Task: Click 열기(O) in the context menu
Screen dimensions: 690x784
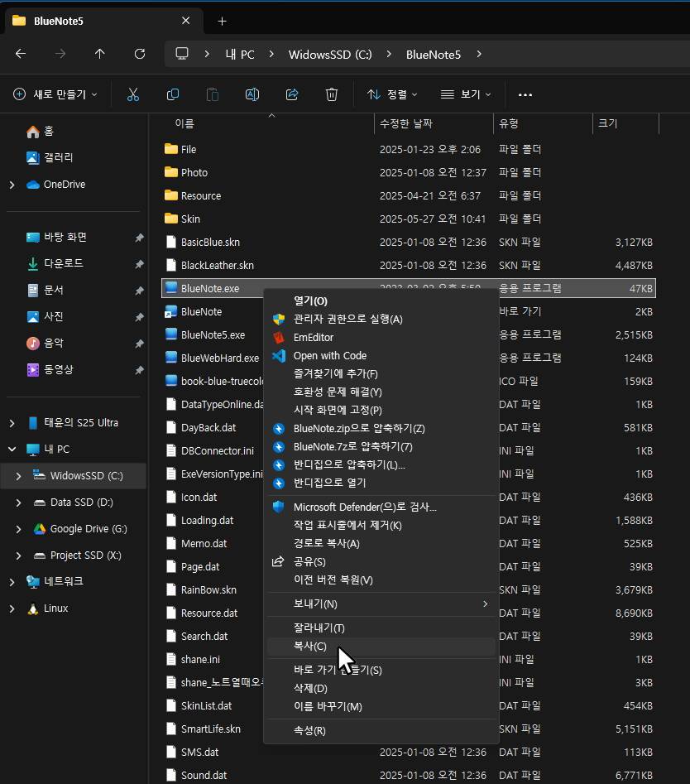Action: point(381,301)
